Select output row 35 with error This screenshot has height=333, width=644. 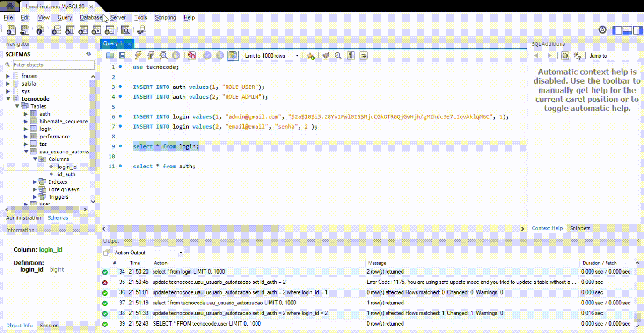click(x=366, y=282)
